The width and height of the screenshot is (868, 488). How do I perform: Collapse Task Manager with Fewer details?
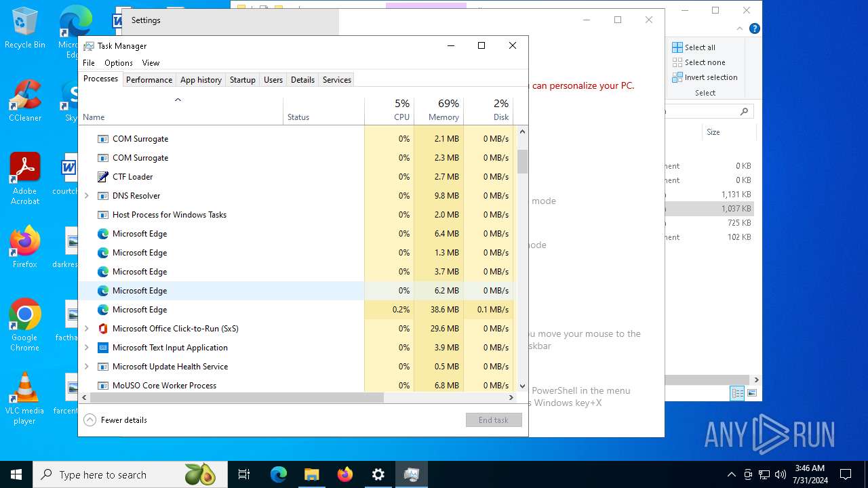(x=115, y=420)
